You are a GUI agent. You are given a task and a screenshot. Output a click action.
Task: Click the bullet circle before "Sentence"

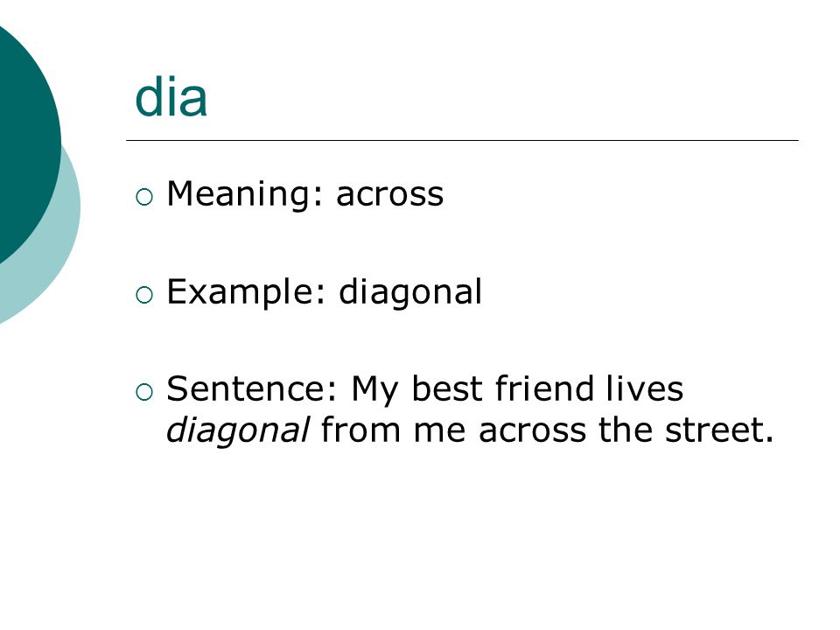tap(144, 392)
